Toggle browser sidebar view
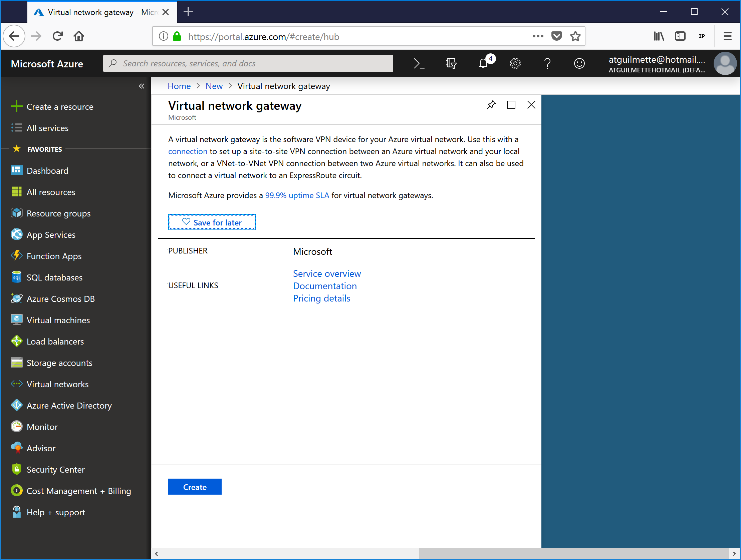741x560 pixels. point(680,36)
